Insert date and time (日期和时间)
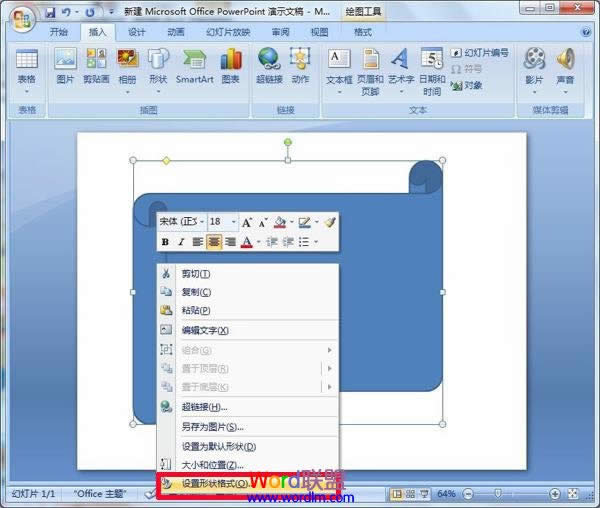600x508 pixels. tap(432, 72)
